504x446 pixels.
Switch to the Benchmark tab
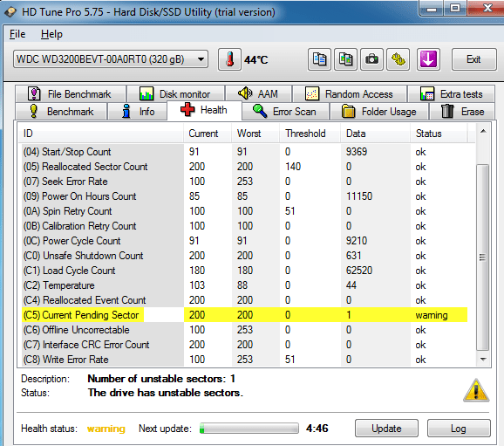point(61,112)
